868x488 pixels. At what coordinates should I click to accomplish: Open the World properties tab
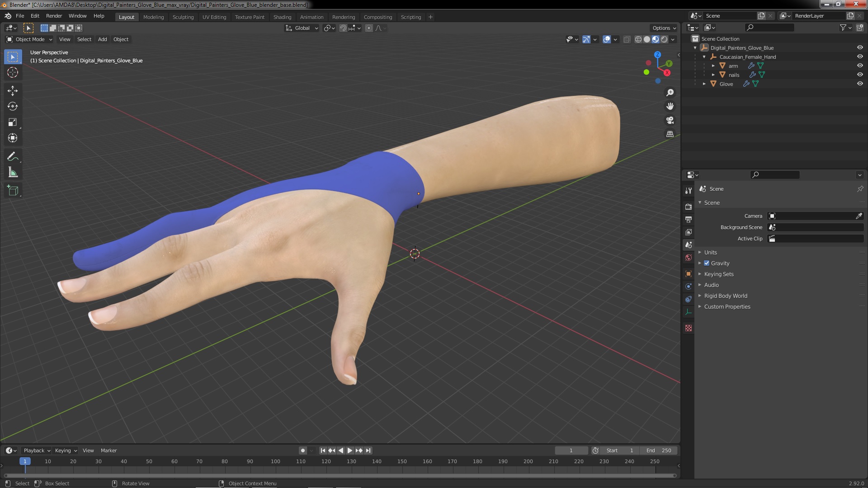[x=688, y=258]
